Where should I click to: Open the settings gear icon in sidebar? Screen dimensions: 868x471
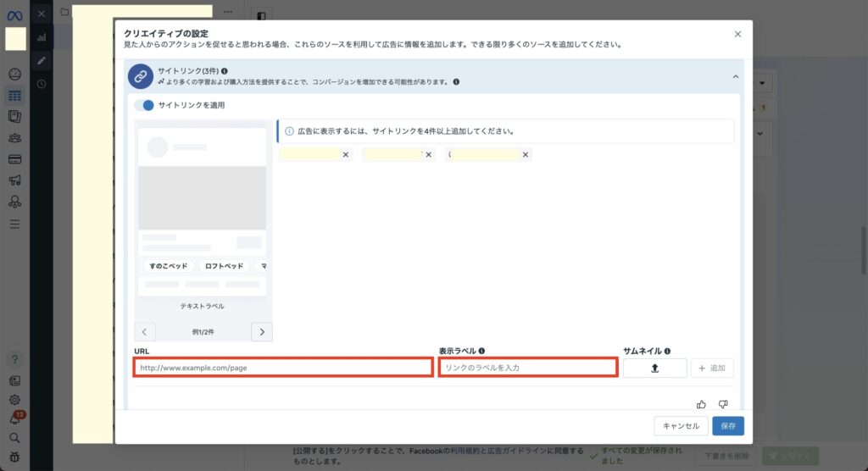(15, 400)
